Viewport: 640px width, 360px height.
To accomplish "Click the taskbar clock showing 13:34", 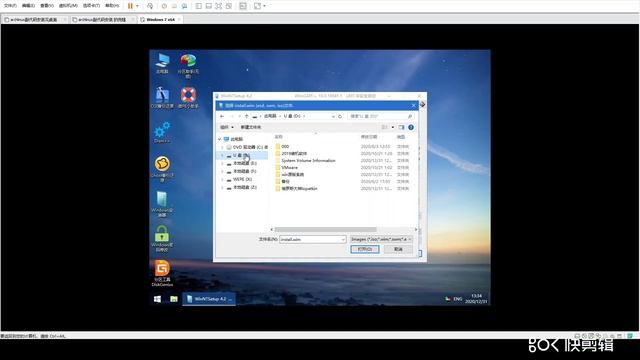I will click(476, 299).
